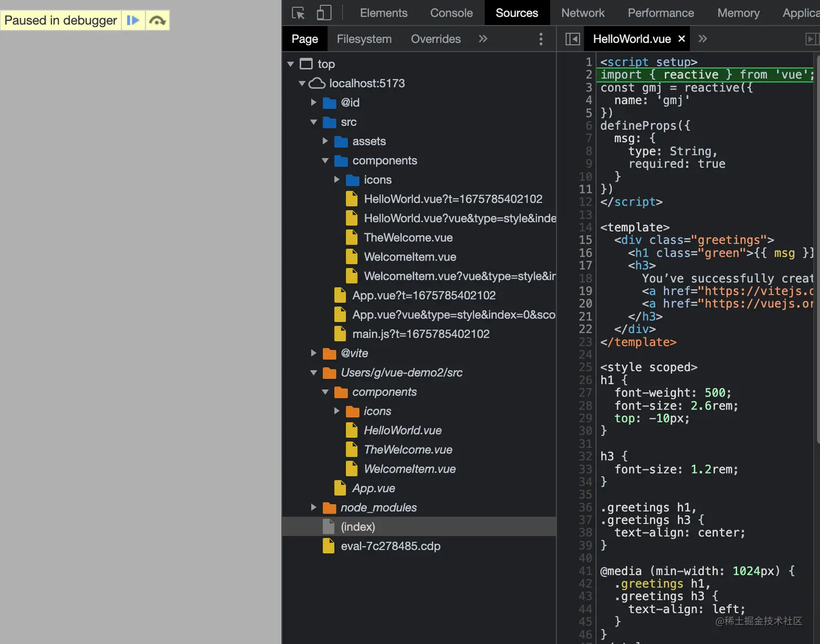Toggle the debugger sidebar icon at right

[x=811, y=39]
